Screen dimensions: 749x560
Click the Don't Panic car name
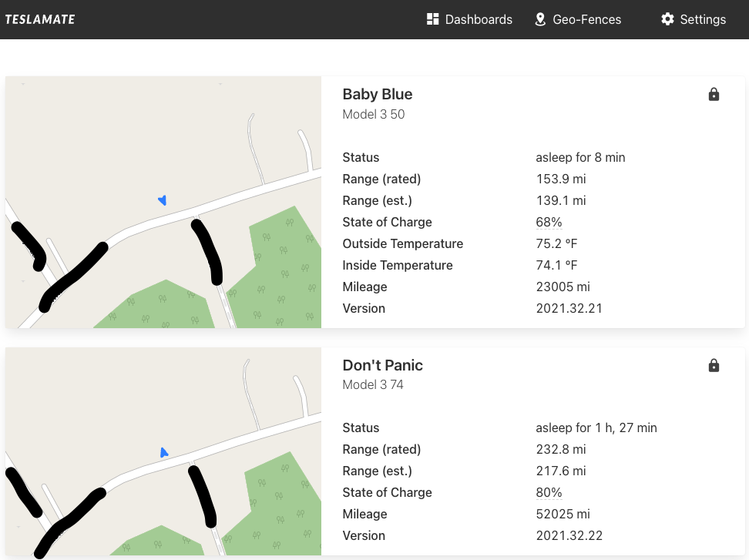(x=383, y=365)
